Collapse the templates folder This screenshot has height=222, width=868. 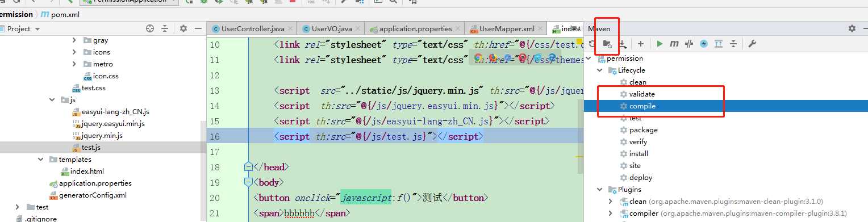(40, 160)
